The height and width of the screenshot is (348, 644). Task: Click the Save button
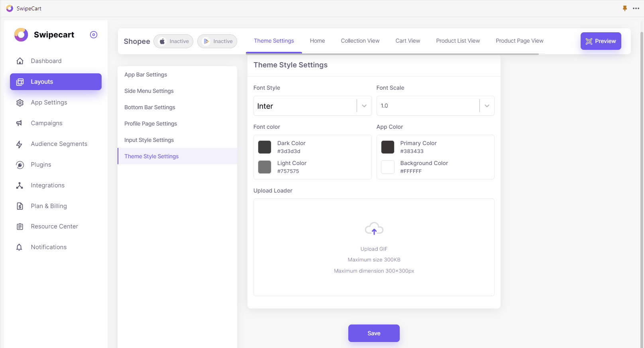click(x=374, y=333)
